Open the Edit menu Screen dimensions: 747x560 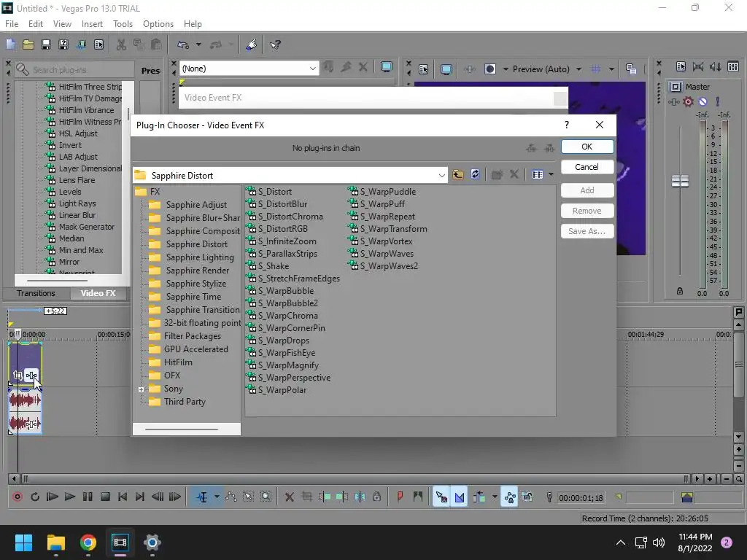tap(36, 24)
